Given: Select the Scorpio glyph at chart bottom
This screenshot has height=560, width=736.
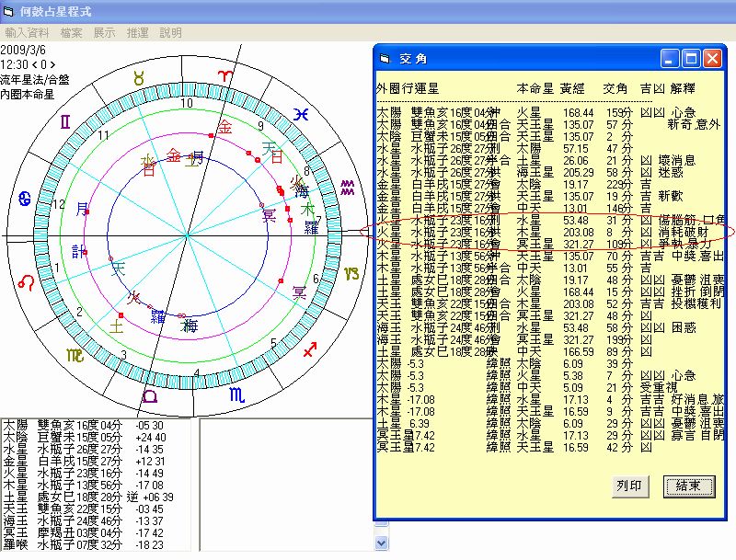Looking at the screenshot, I should click(x=236, y=394).
